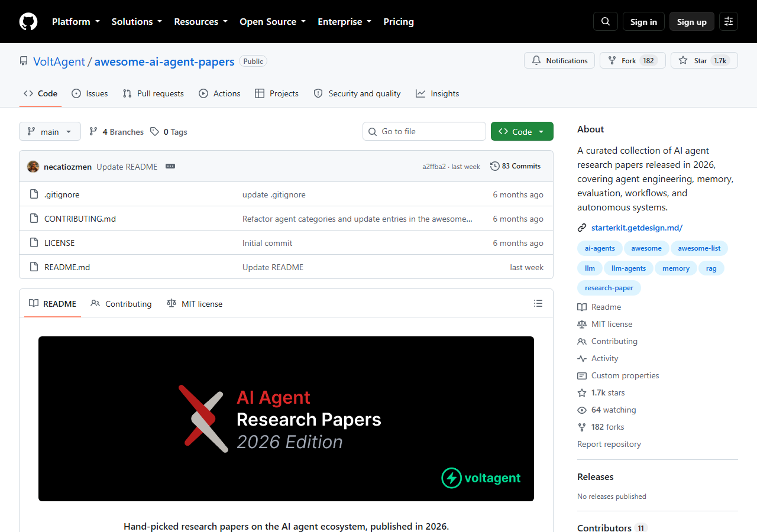This screenshot has height=532, width=757.
Task: Fork the repository
Action: pyautogui.click(x=633, y=60)
